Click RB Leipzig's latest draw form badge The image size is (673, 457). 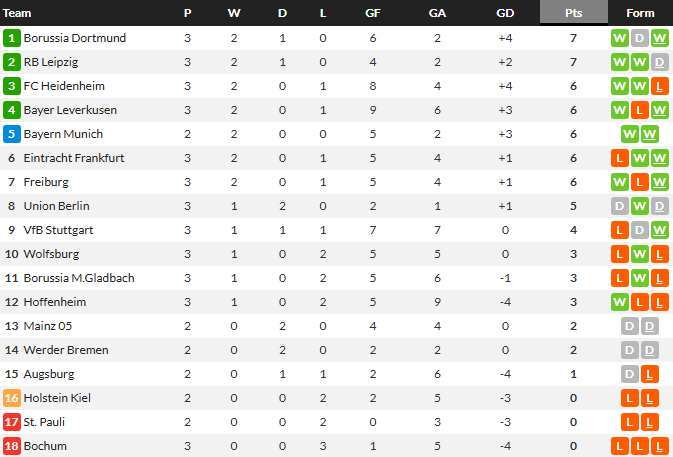[x=660, y=62]
